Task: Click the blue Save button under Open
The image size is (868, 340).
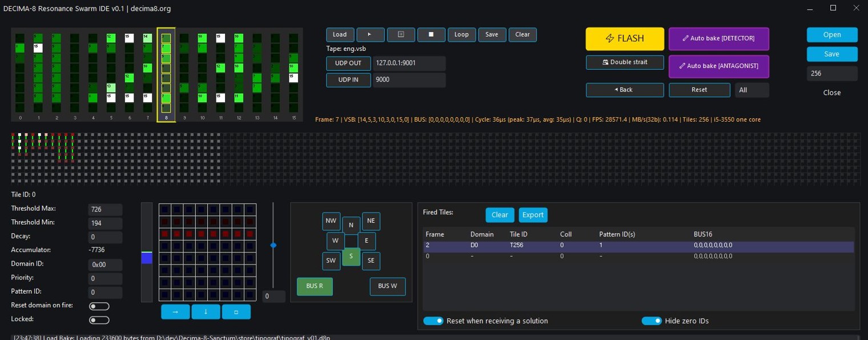Action: click(x=832, y=54)
